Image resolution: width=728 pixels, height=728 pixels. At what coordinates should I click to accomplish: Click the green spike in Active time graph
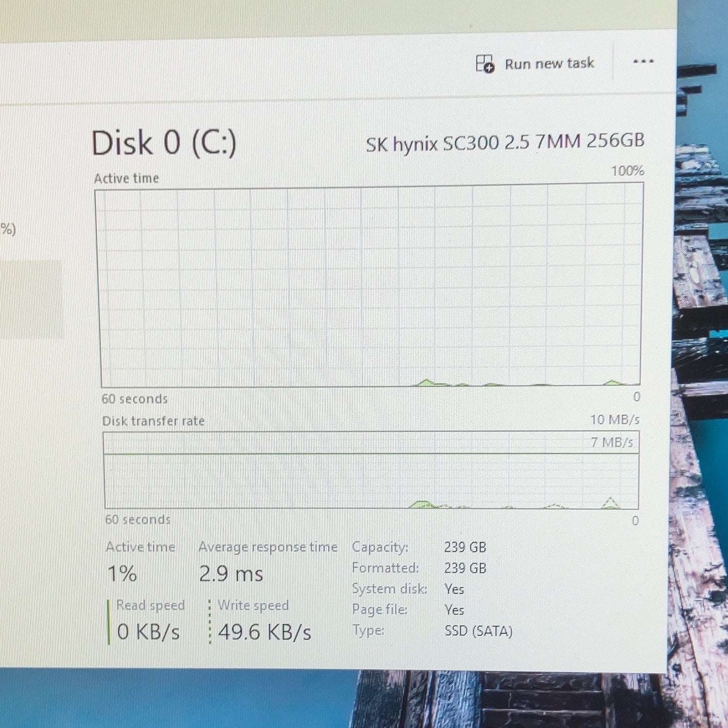pos(427,382)
